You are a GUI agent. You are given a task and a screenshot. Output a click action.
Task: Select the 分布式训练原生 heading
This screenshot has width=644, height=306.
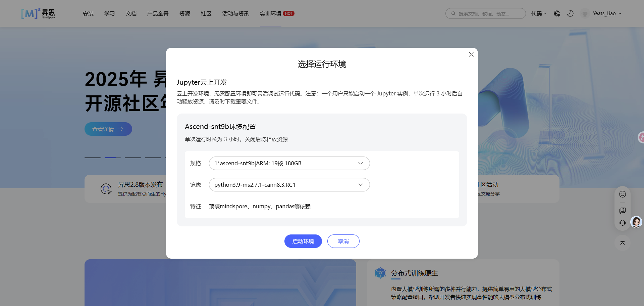[415, 273]
